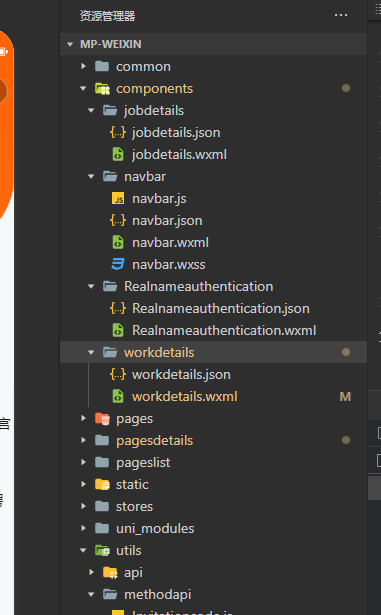Screen dimensions: 381x615
Task: Collapse the components folder arrow
Action: pos(83,89)
